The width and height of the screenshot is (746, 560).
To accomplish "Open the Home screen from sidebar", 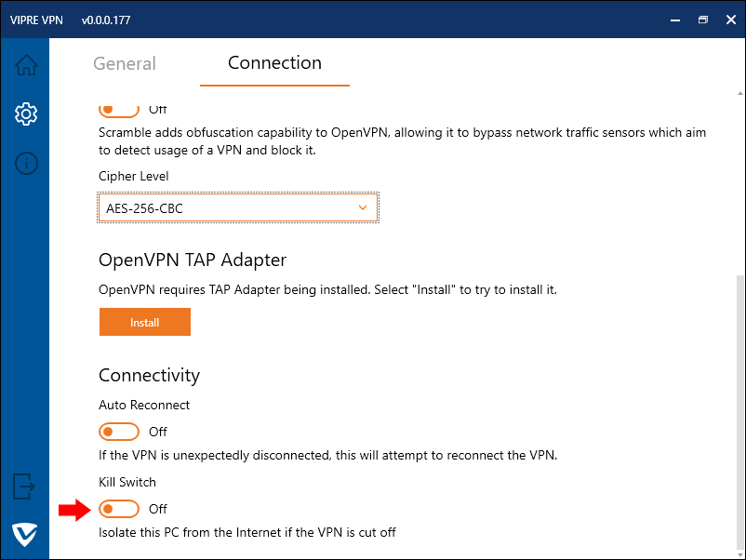I will (x=26, y=65).
